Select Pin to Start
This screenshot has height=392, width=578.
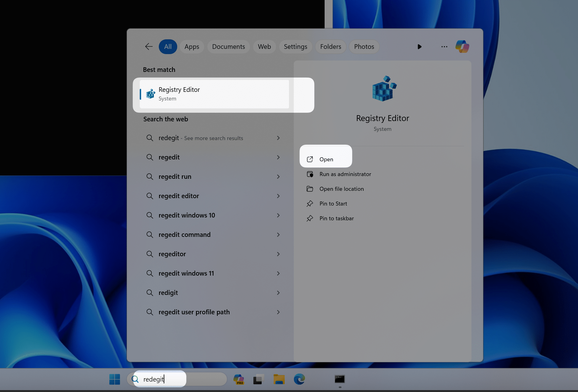(x=333, y=204)
